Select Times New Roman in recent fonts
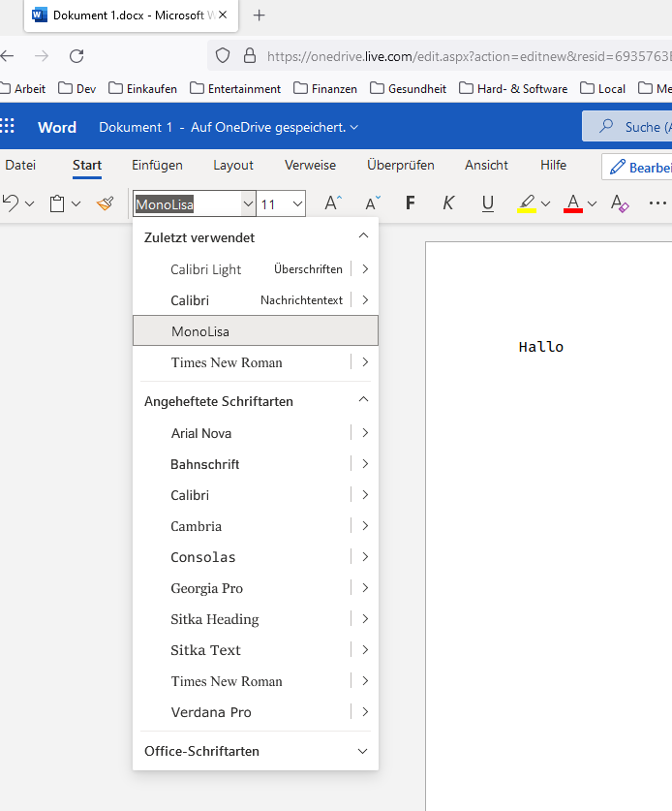Viewport: 672px width, 811px height. pos(242,362)
